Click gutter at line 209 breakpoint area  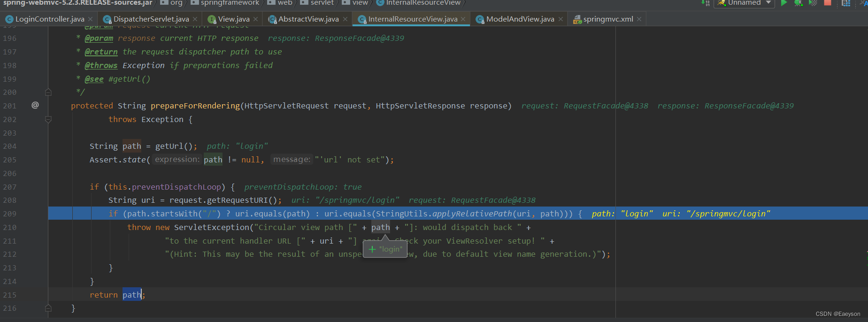point(35,214)
